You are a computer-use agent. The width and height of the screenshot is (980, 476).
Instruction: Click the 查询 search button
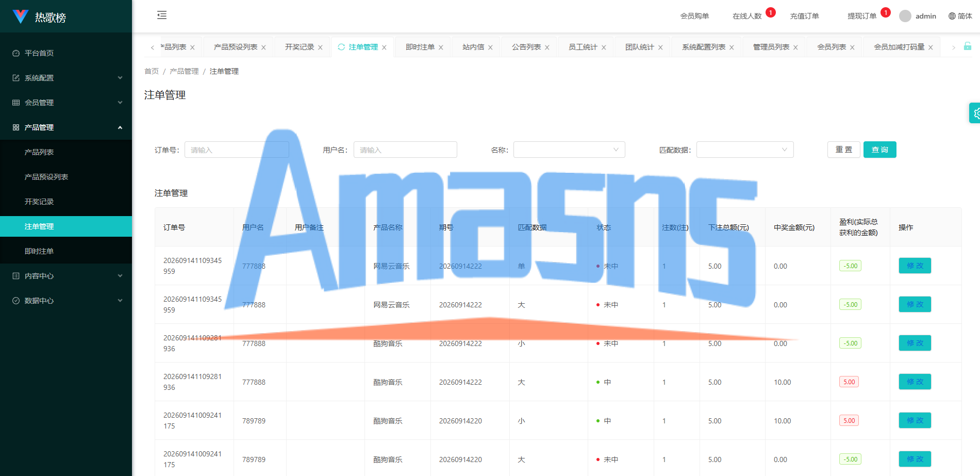pos(879,150)
